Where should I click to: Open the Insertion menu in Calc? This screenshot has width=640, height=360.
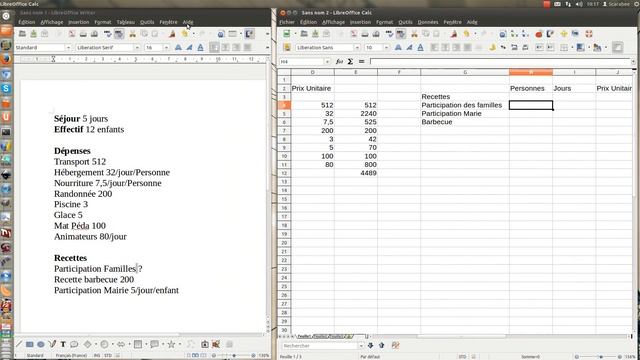coord(360,22)
